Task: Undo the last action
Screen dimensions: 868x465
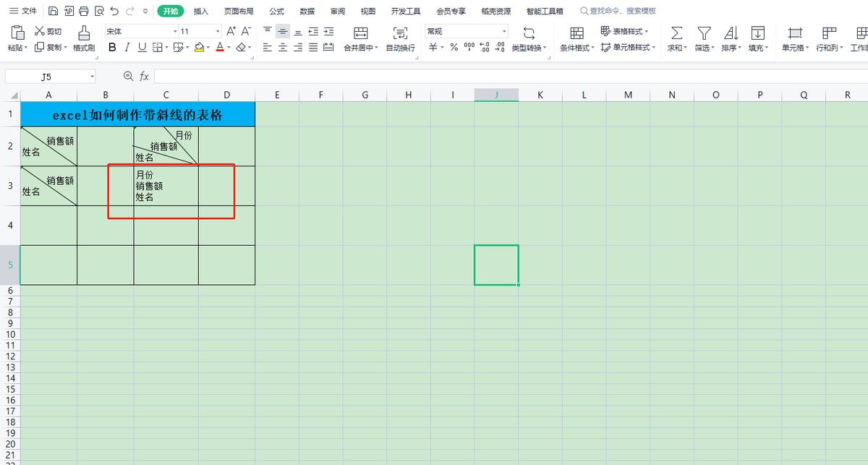Action: [x=114, y=12]
